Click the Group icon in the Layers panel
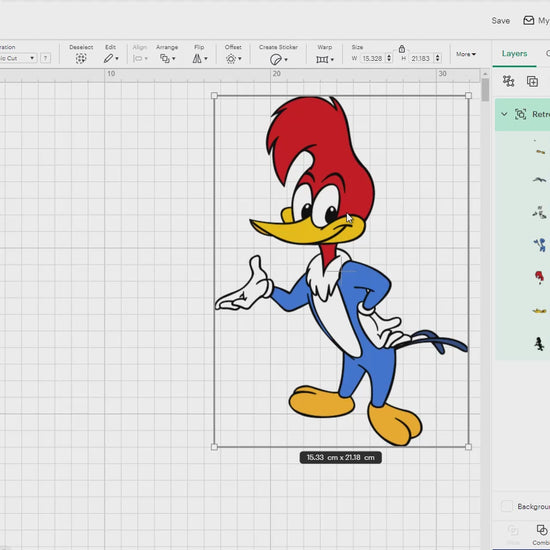This screenshot has height=550, width=550. pyautogui.click(x=508, y=81)
